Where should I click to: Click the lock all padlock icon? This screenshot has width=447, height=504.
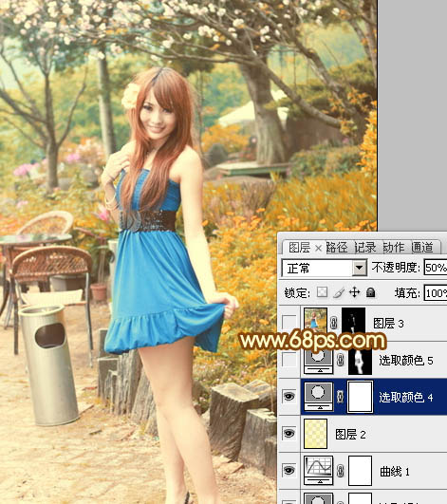click(x=370, y=292)
